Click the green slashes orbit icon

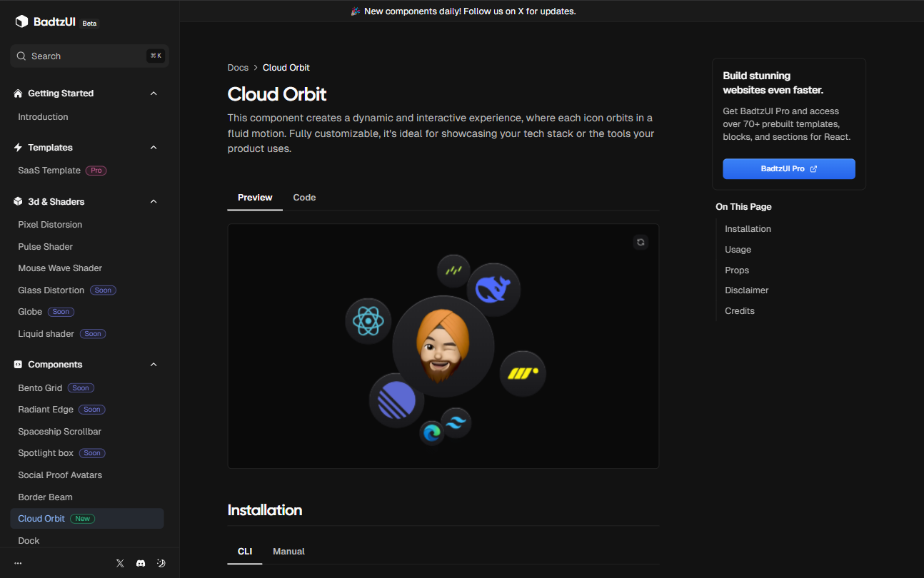(454, 271)
